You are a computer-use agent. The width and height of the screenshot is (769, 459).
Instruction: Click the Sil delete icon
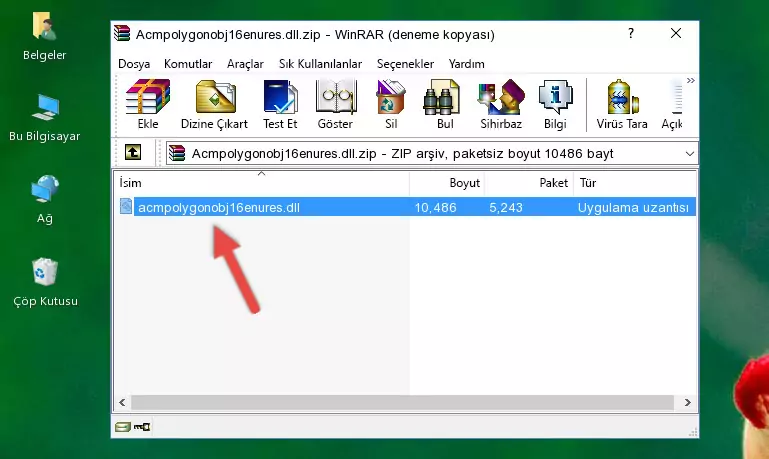click(x=391, y=104)
